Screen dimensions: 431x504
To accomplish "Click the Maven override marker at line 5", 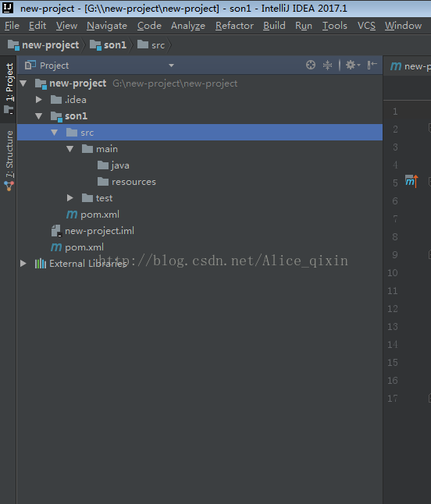I will [x=411, y=181].
